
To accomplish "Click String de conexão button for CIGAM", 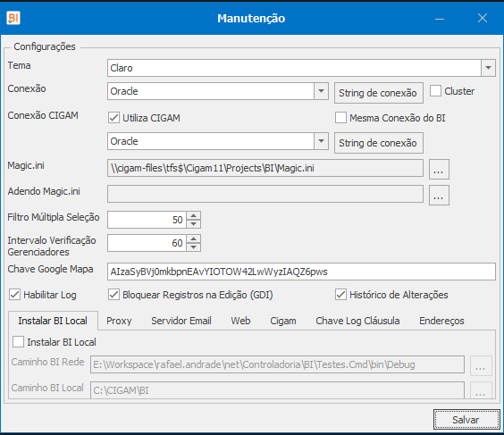I will pos(378,143).
